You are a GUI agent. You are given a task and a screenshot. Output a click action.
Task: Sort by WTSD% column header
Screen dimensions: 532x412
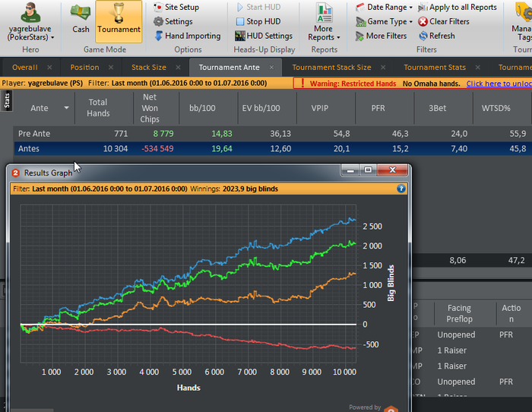pos(496,108)
